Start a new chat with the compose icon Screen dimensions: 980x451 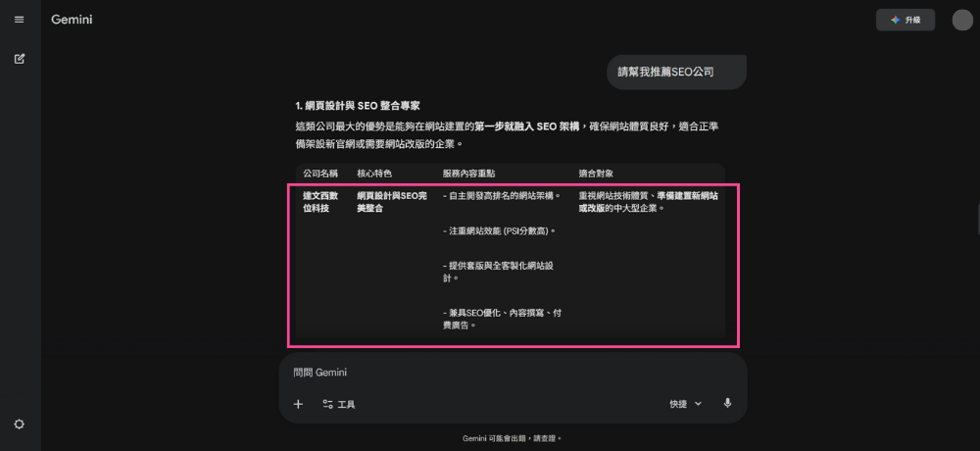[x=20, y=59]
